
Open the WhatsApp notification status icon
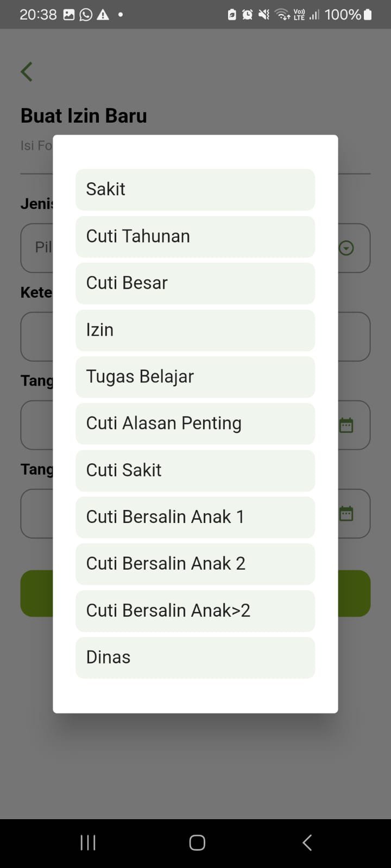pos(86,15)
